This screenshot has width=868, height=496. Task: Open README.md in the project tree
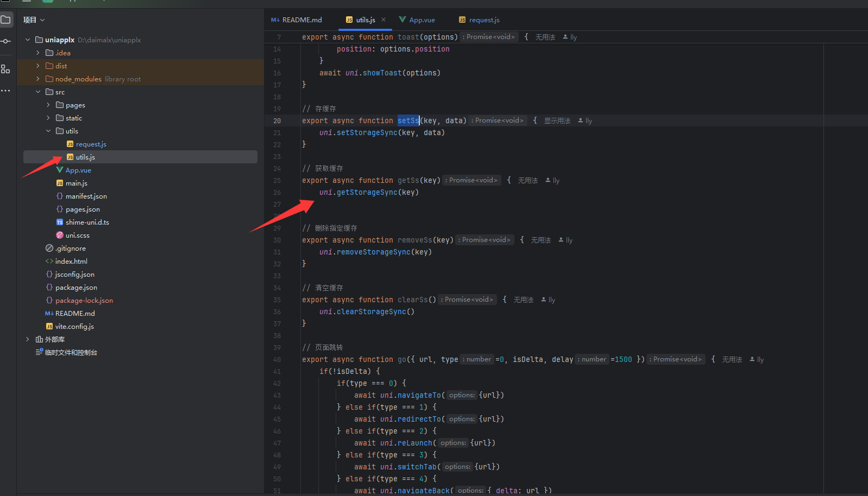tap(75, 313)
